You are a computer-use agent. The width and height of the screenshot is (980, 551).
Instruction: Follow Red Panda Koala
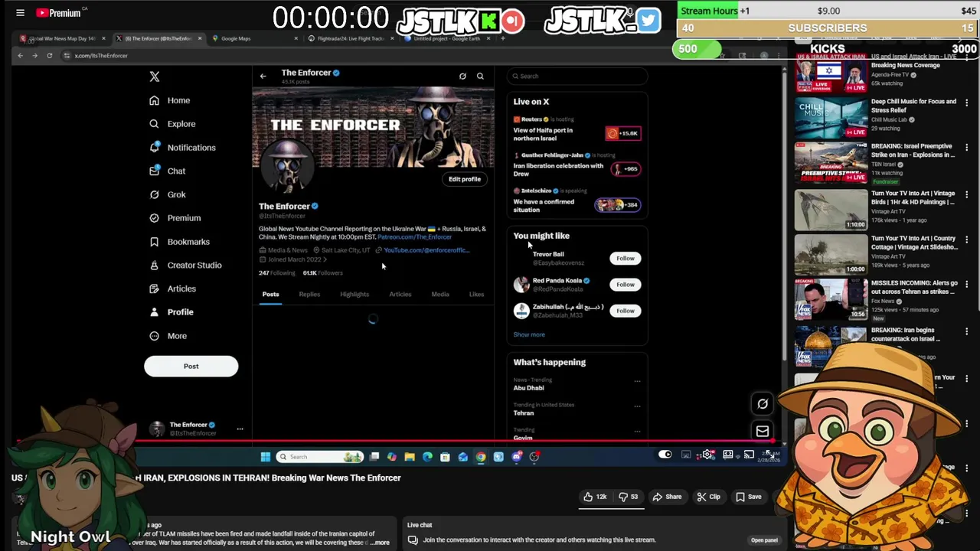(626, 285)
